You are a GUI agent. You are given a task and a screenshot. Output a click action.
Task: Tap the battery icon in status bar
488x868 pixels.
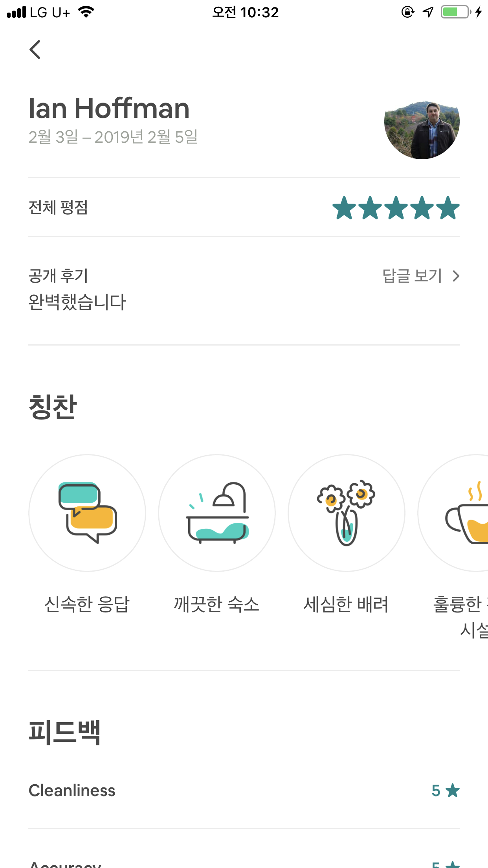click(456, 12)
